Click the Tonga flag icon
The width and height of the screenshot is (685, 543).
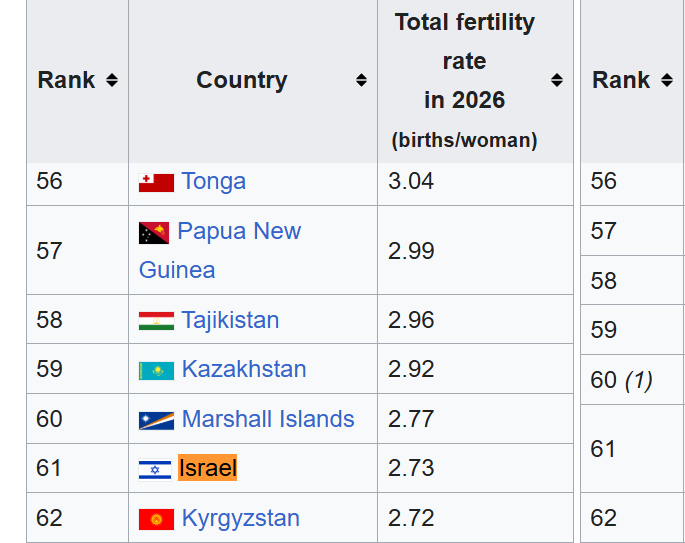(x=156, y=183)
